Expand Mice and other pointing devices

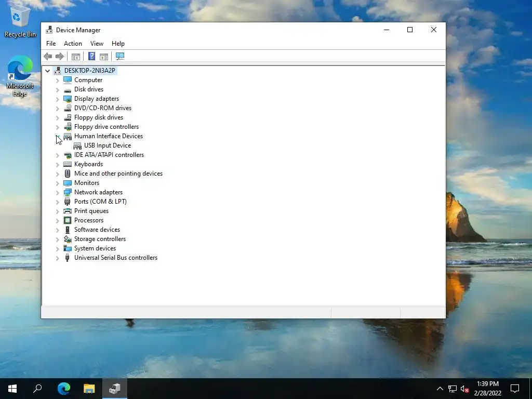[x=57, y=174]
